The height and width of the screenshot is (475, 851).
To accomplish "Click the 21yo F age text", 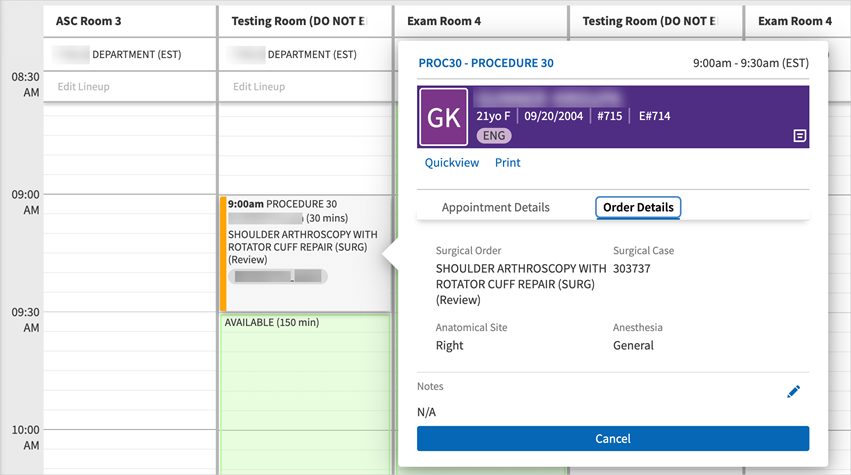I will [493, 116].
